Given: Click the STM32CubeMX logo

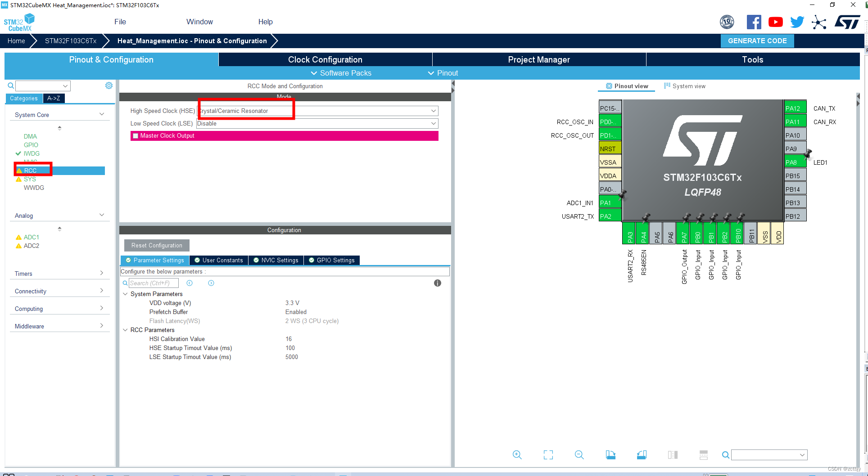Looking at the screenshot, I should click(x=19, y=22).
